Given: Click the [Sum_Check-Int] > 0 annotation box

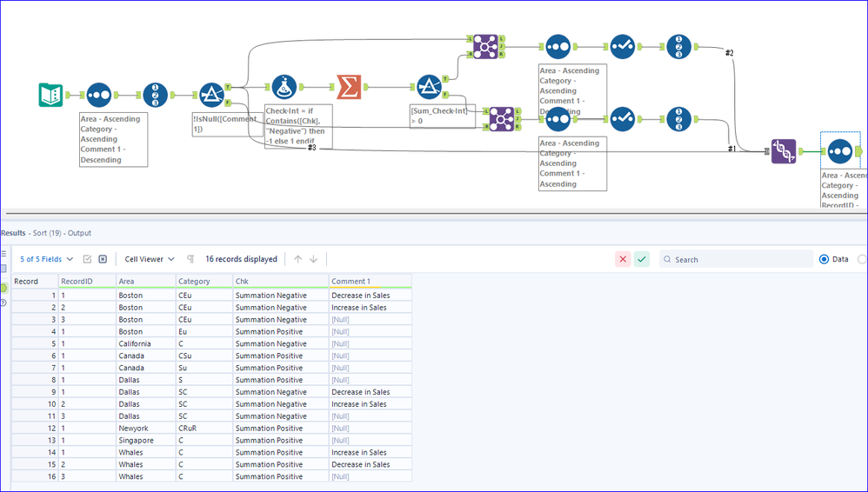Looking at the screenshot, I should (x=443, y=116).
